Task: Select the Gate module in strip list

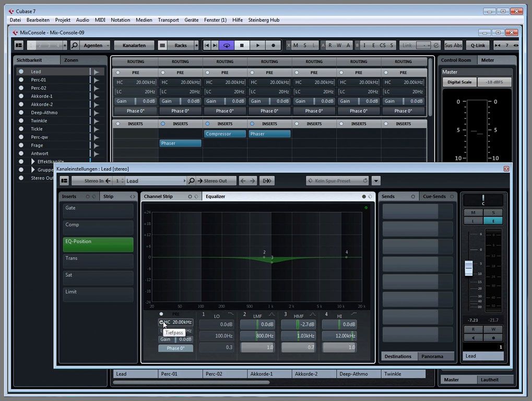Action: point(98,210)
